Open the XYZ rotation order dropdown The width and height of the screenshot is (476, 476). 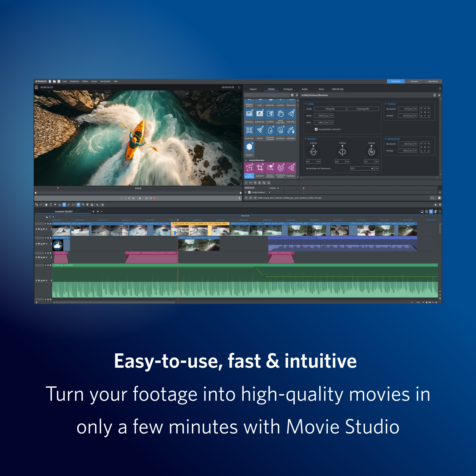(x=362, y=168)
